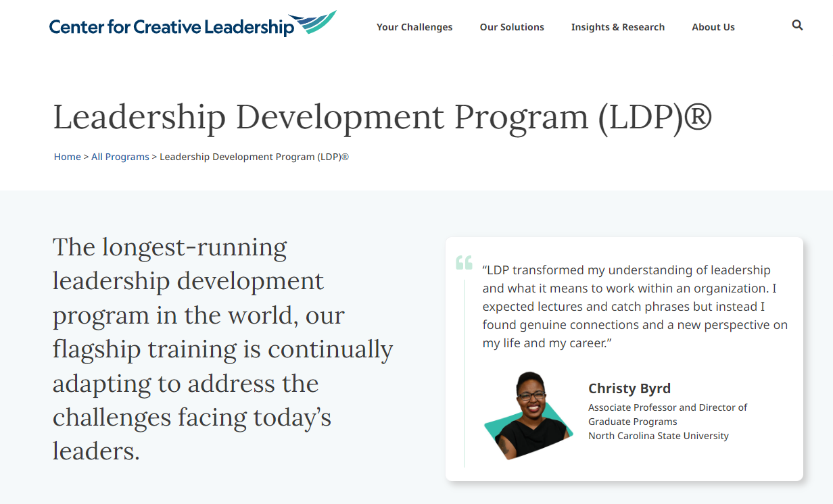The height and width of the screenshot is (504, 833).
Task: Click the quotation mark icon above the testimonial
Action: (465, 262)
